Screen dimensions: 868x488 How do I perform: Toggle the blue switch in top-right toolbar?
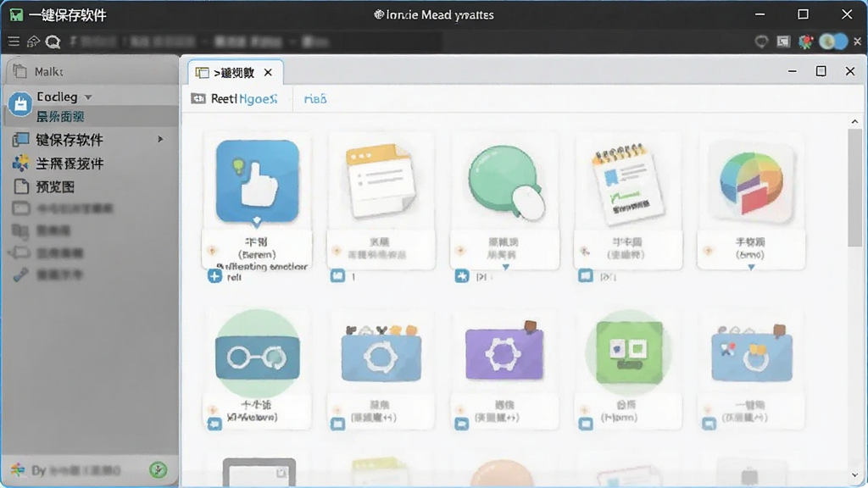click(833, 42)
